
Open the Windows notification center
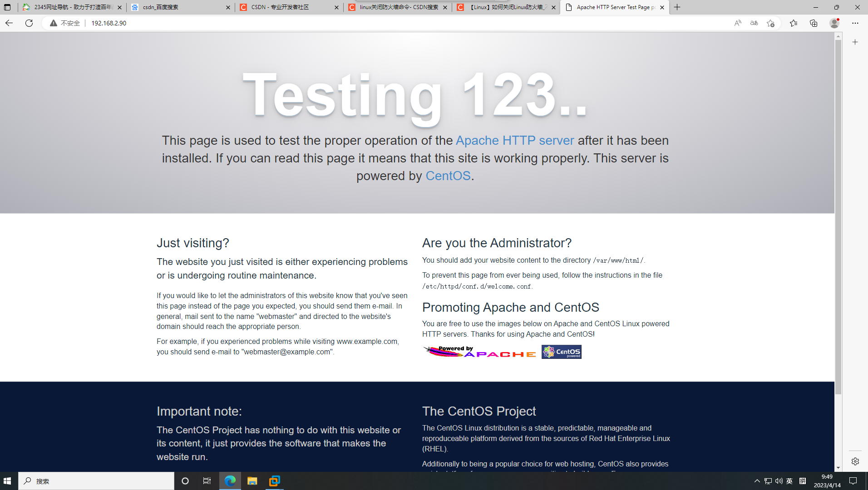click(853, 481)
